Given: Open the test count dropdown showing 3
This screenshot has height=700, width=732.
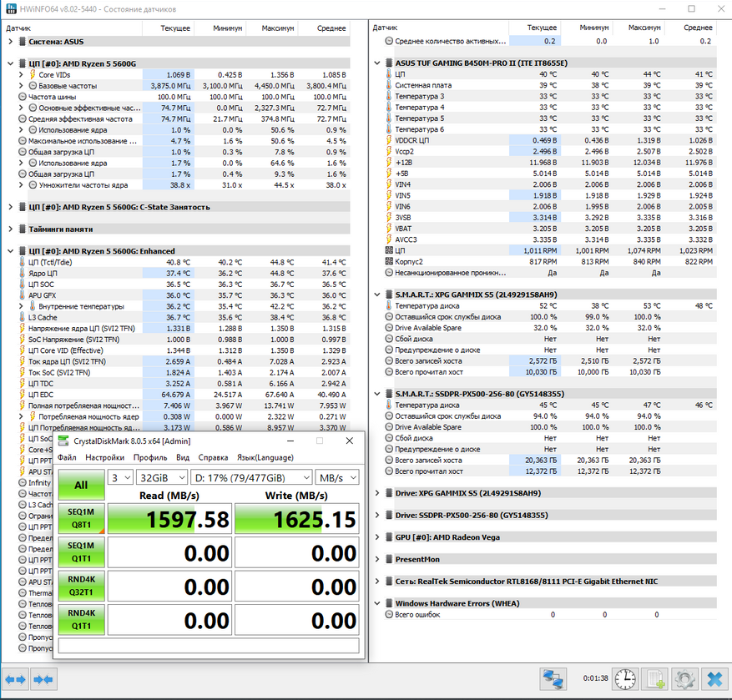Looking at the screenshot, I should [x=120, y=478].
